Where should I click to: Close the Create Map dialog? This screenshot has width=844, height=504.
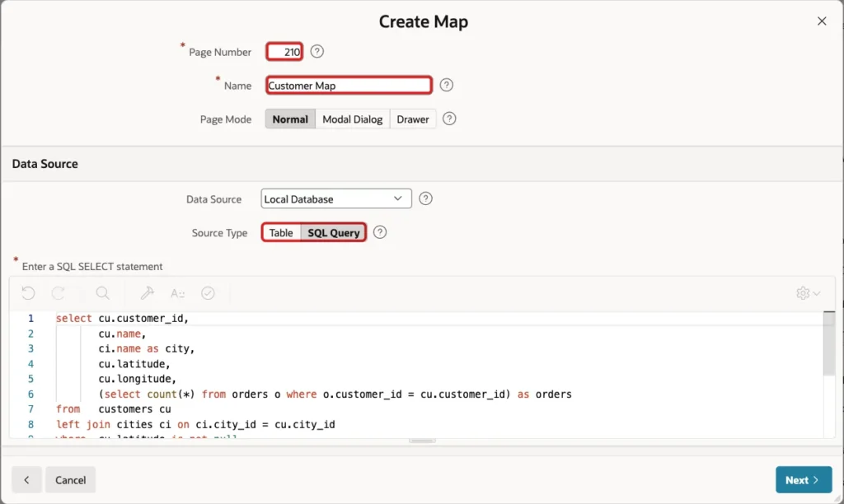click(822, 21)
